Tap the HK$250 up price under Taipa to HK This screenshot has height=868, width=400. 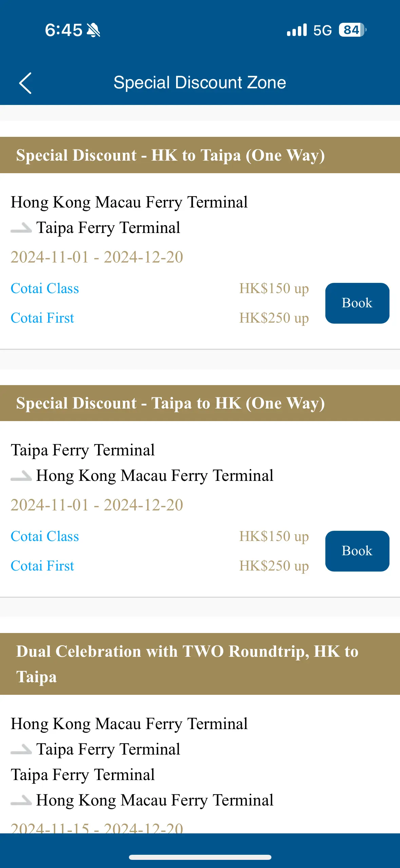click(274, 566)
